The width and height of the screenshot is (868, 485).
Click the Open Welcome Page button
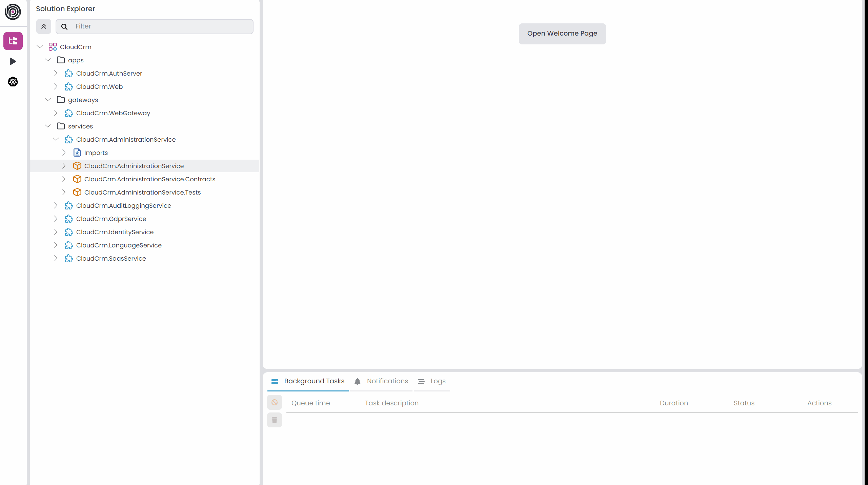click(562, 34)
